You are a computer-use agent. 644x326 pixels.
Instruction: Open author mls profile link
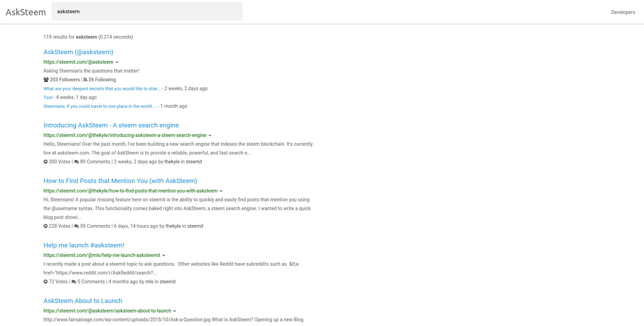[x=149, y=282]
